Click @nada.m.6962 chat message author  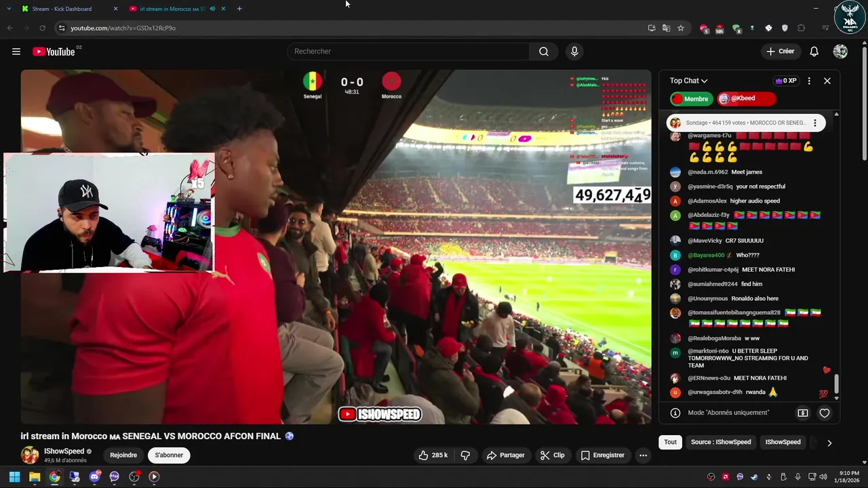[707, 172]
